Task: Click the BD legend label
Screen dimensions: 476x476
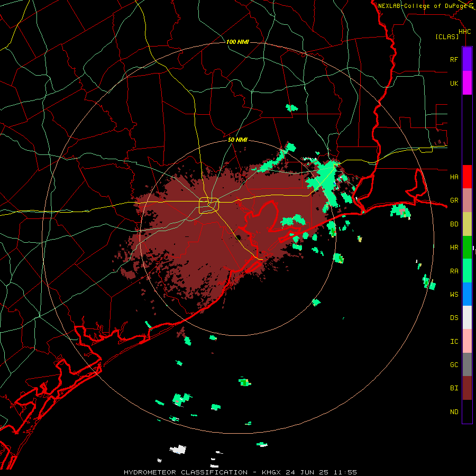Action: 454,224
